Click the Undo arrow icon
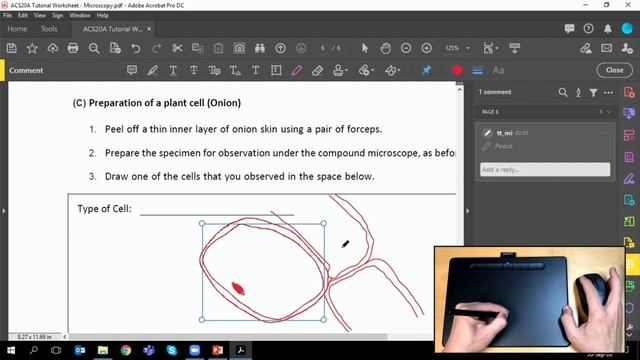 coord(136,48)
